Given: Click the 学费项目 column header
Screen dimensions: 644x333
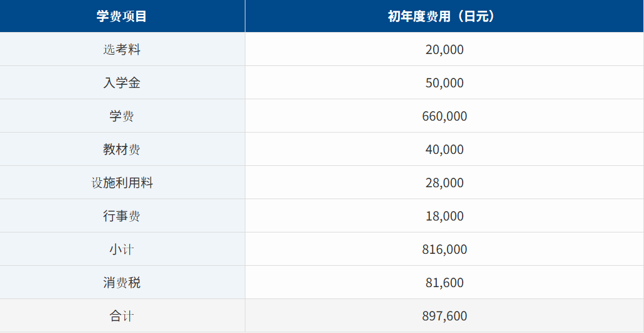Looking at the screenshot, I should 122,16.
